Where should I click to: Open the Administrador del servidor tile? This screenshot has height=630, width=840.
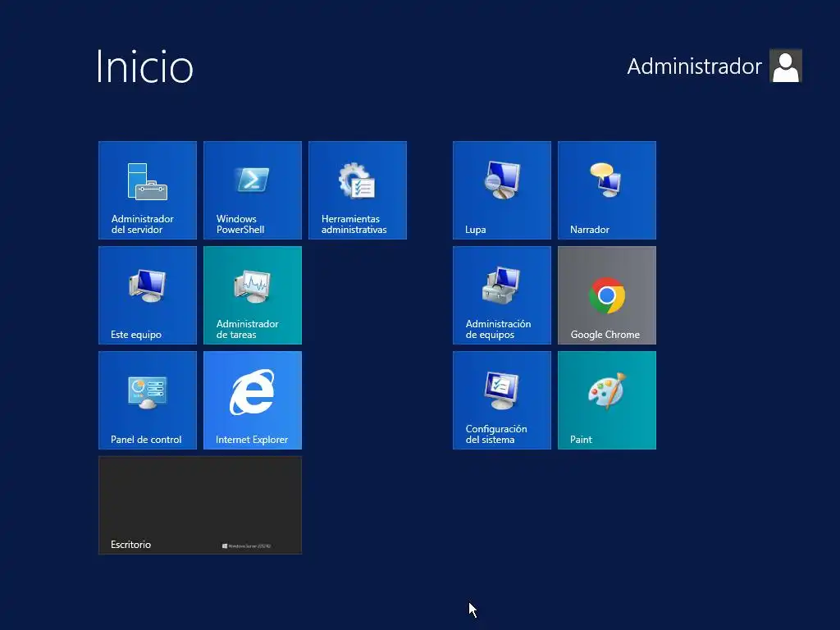click(x=148, y=190)
